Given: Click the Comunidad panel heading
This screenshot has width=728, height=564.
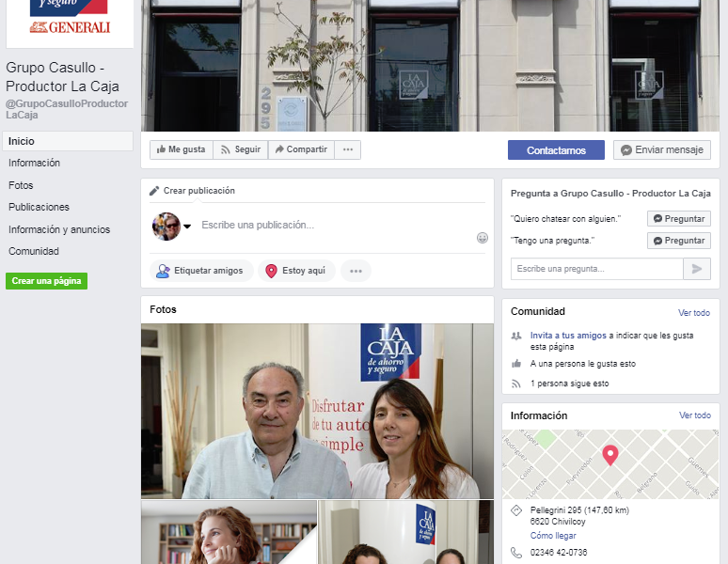Looking at the screenshot, I should coord(538,311).
